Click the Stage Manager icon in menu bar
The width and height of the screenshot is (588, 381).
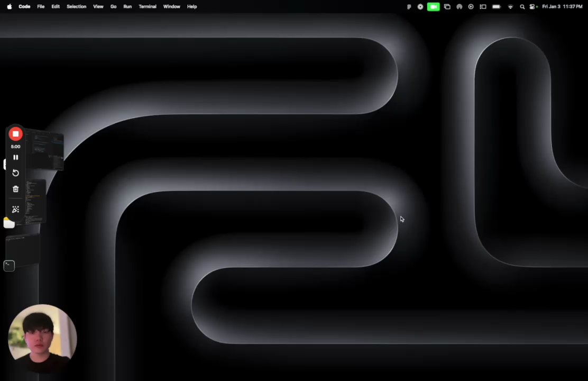point(483,7)
